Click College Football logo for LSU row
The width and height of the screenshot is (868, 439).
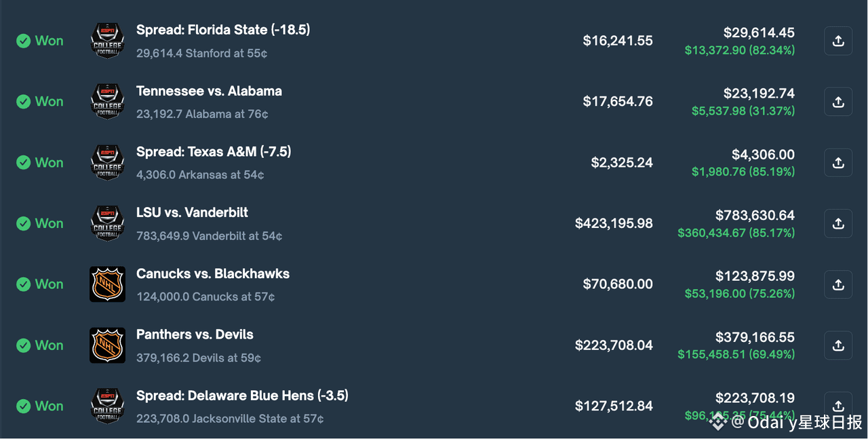click(x=107, y=223)
